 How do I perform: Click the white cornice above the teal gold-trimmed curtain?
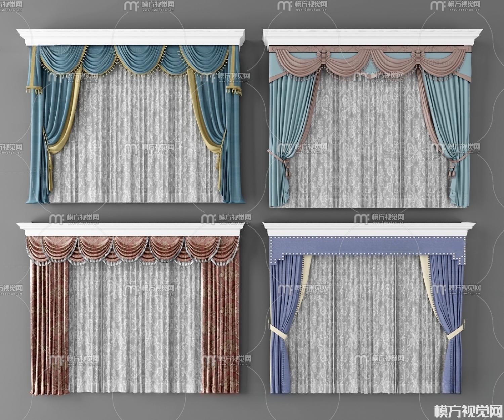click(131, 36)
